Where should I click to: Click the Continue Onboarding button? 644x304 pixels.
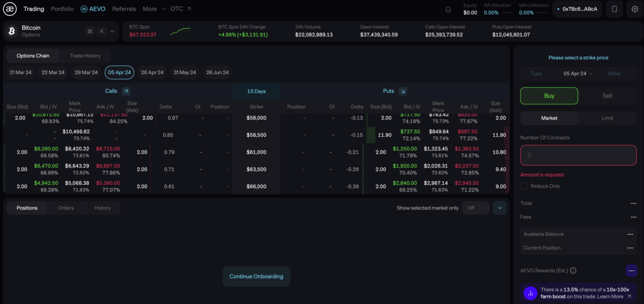coord(256,277)
